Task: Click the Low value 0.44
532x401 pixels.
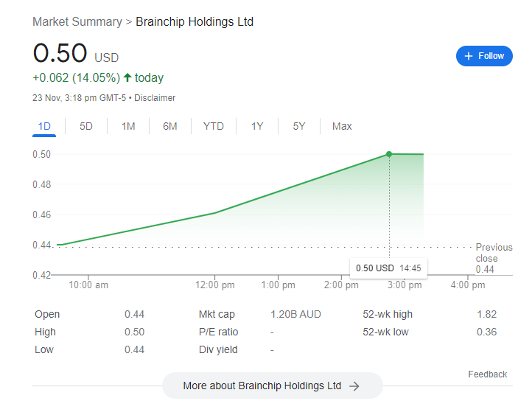Action: click(x=134, y=349)
